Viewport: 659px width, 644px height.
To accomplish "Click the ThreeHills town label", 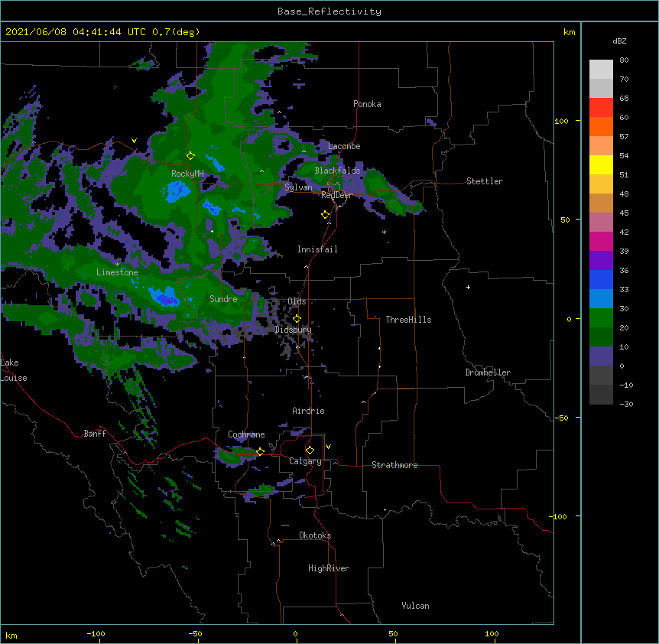I will point(408,320).
